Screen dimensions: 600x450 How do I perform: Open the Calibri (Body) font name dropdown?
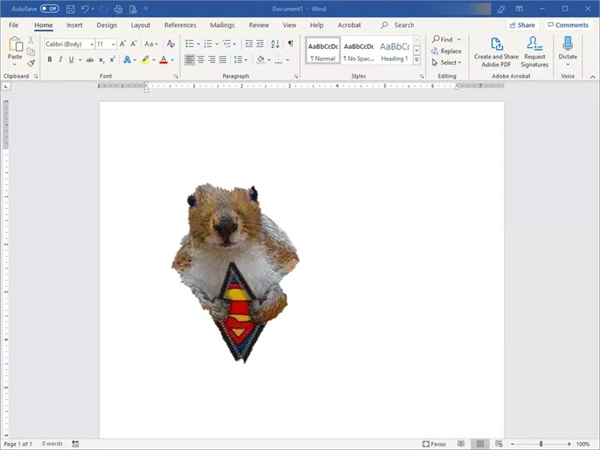pos(92,44)
